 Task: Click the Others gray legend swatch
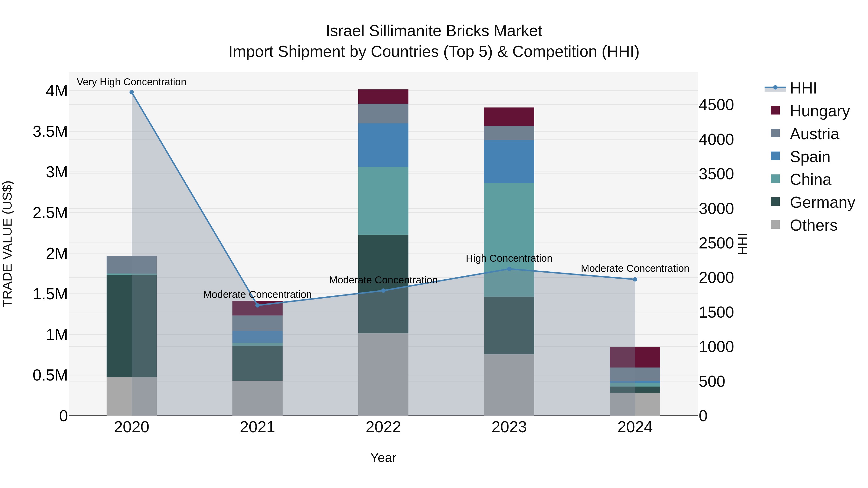(x=775, y=225)
